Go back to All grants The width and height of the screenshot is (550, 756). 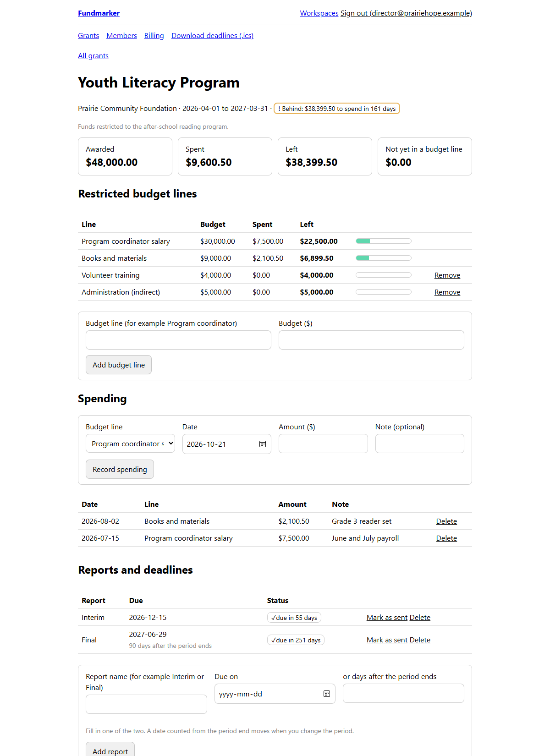click(93, 56)
